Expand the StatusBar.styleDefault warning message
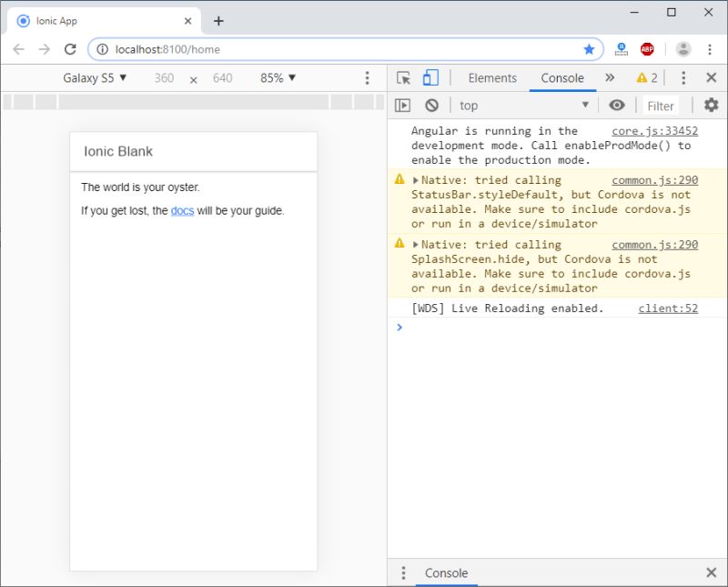 coord(416,180)
